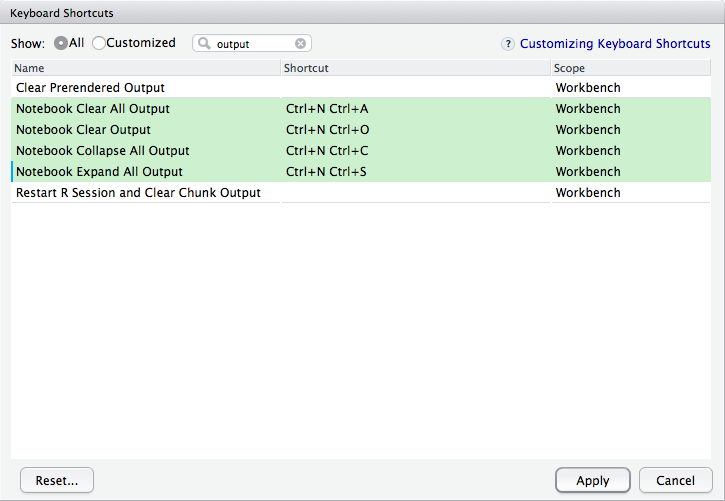Click Workbench scope of Notebook Collapse All Output
This screenshot has width=725, height=501.
point(631,151)
